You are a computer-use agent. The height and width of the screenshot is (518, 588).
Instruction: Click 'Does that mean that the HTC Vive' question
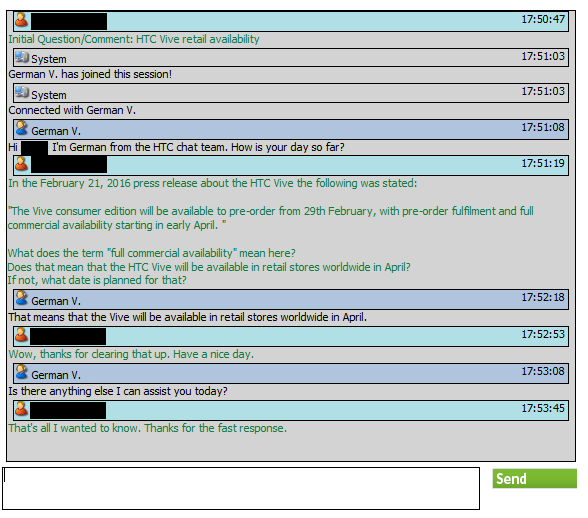[209, 267]
